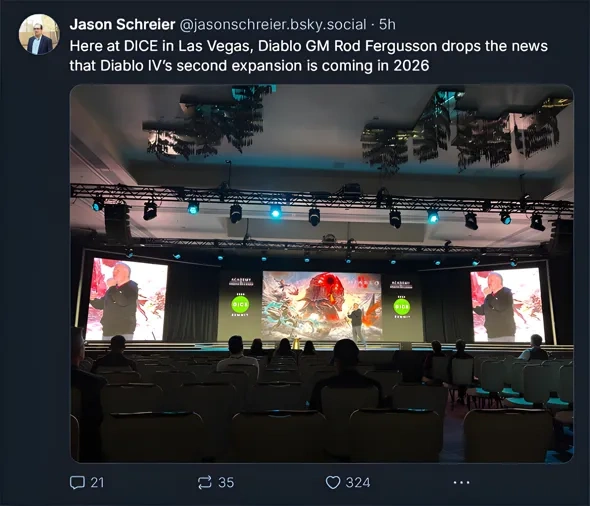
Task: Click the right projector screen in the photo
Action: (x=507, y=305)
